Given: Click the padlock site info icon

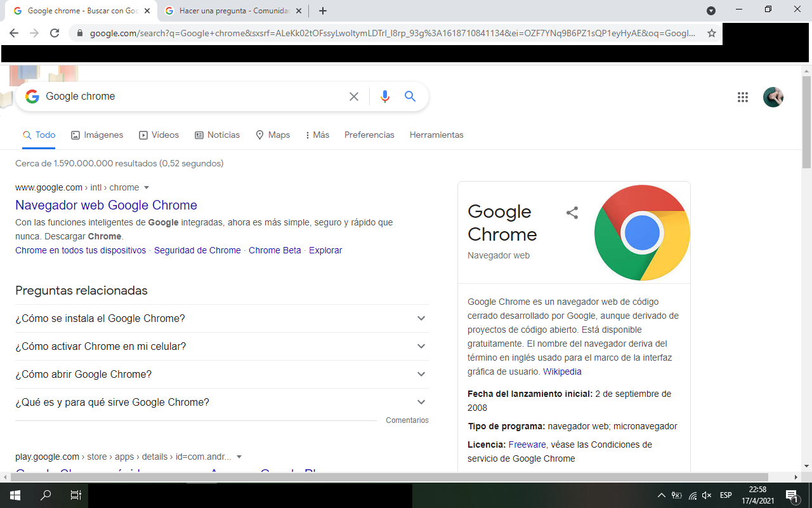Looking at the screenshot, I should click(x=80, y=33).
